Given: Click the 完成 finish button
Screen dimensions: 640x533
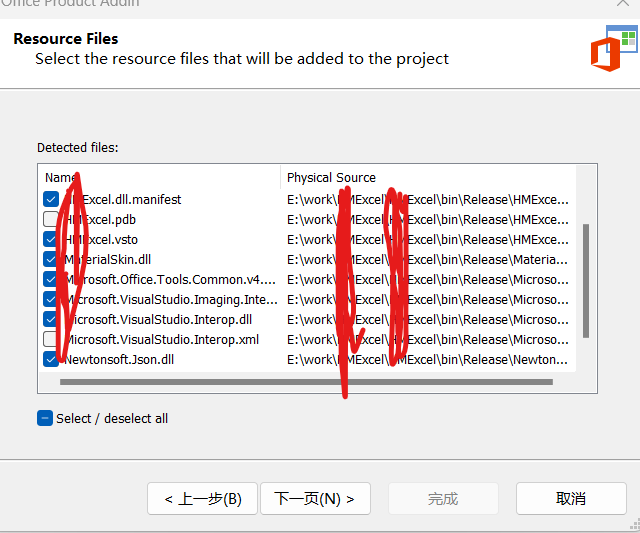Looking at the screenshot, I should pos(443,499).
